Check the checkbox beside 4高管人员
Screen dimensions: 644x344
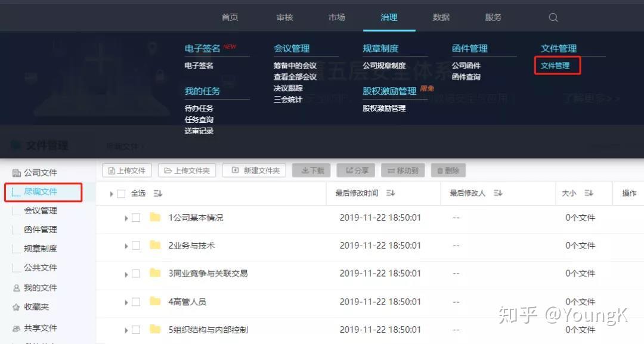pos(135,302)
